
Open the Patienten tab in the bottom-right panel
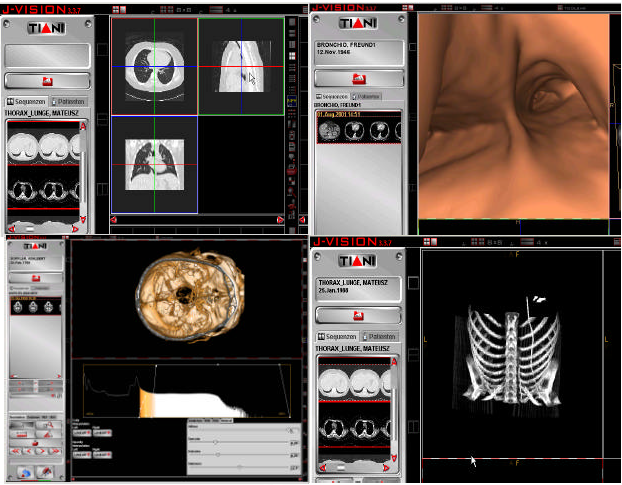pos(379,336)
